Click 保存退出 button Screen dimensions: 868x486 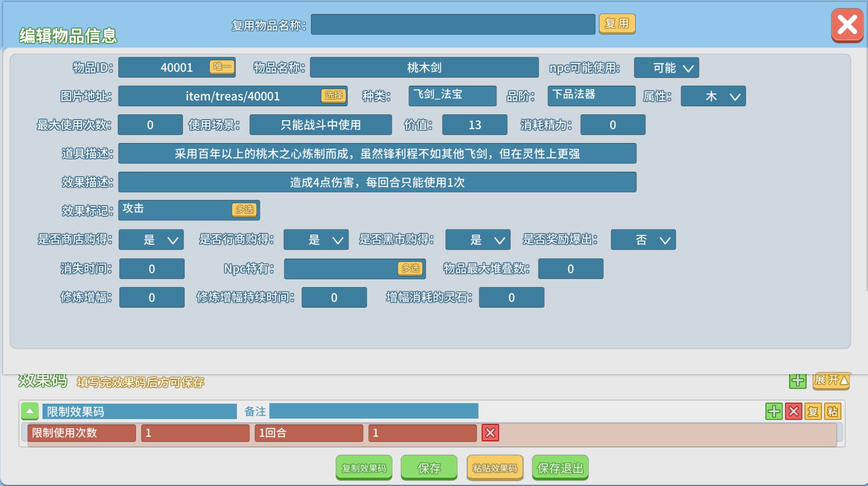[560, 468]
